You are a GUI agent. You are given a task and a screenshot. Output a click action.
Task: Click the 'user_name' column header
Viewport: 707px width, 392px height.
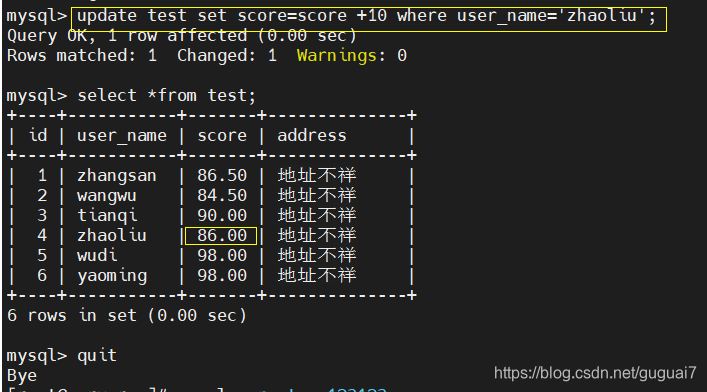pyautogui.click(x=122, y=136)
